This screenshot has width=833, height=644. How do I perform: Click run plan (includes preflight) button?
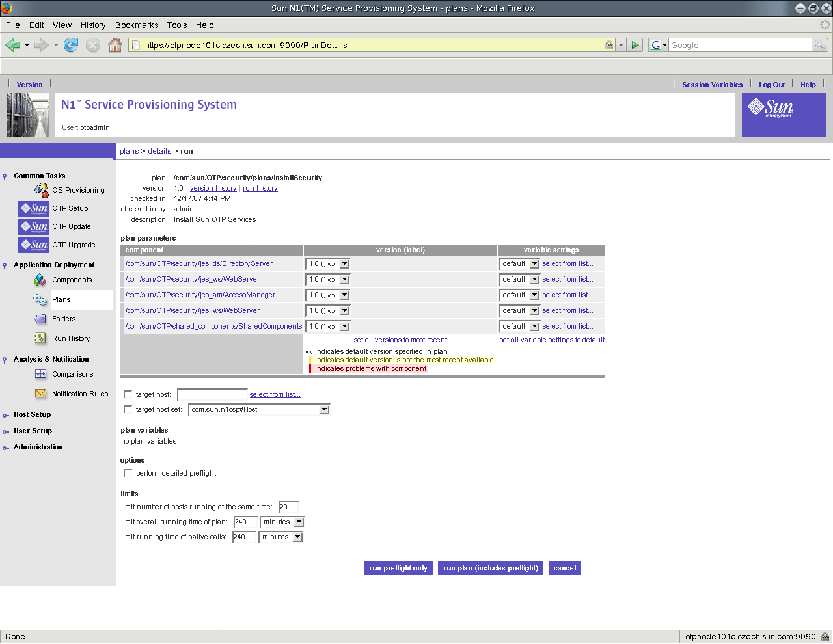click(x=491, y=568)
